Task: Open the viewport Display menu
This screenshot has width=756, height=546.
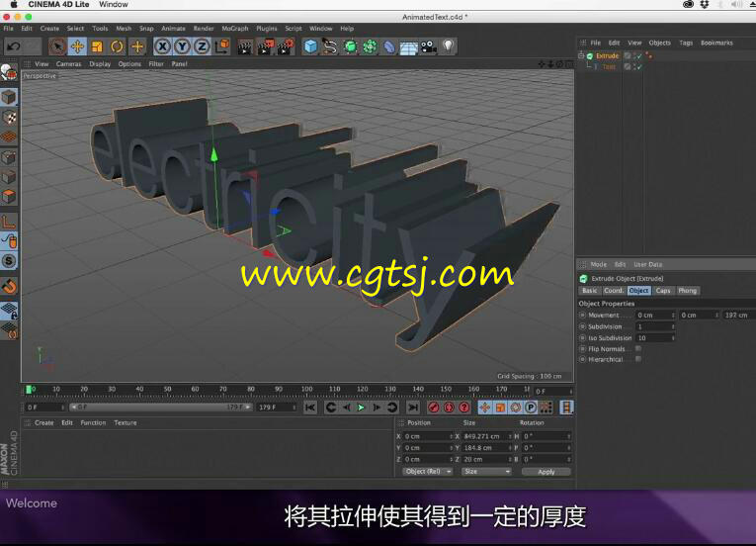Action: [x=100, y=63]
